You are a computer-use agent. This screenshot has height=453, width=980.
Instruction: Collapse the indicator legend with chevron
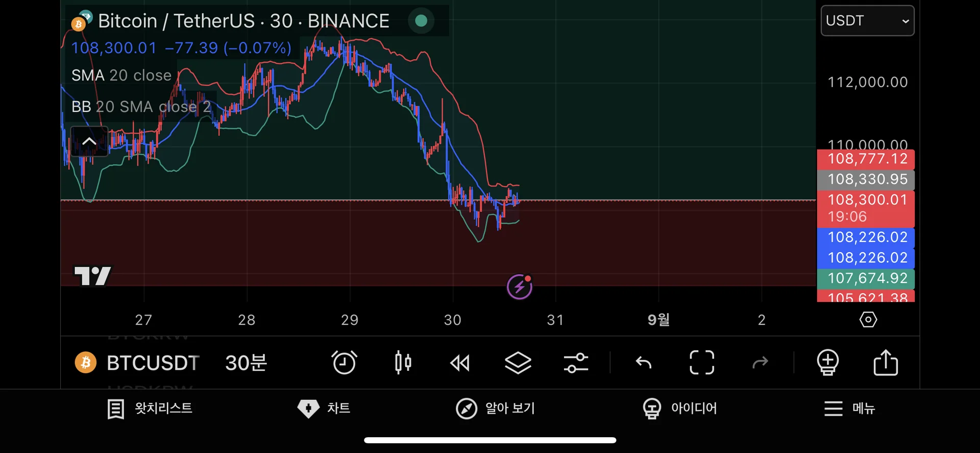tap(89, 141)
